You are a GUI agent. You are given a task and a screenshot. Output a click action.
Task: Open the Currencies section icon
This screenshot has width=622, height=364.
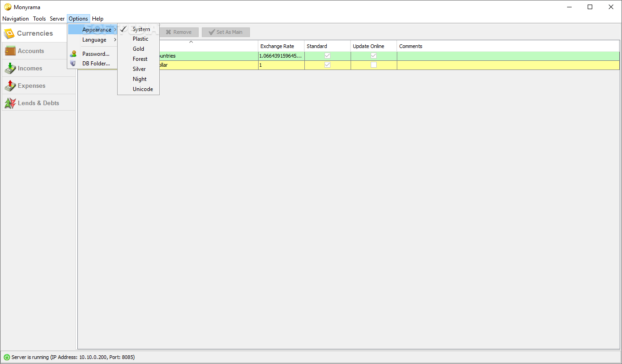[9, 33]
